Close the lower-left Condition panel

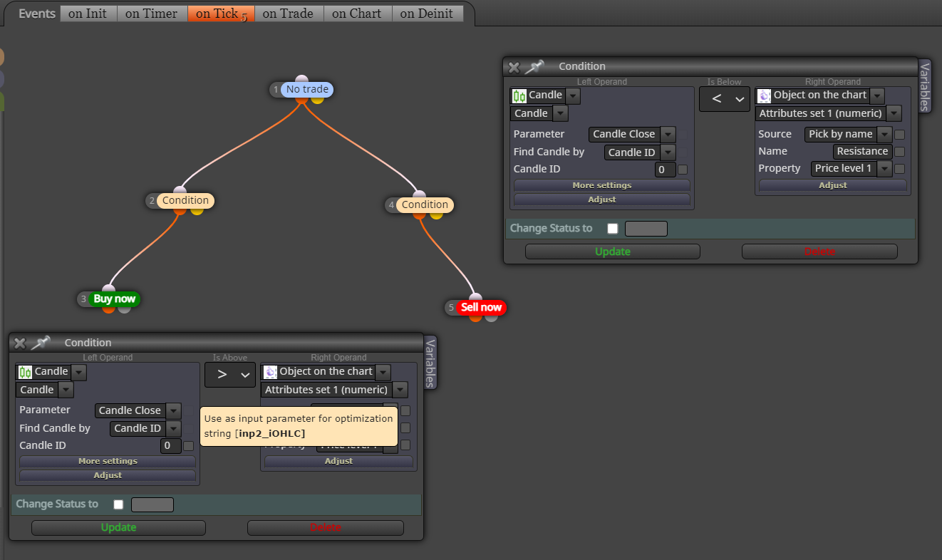click(x=20, y=343)
